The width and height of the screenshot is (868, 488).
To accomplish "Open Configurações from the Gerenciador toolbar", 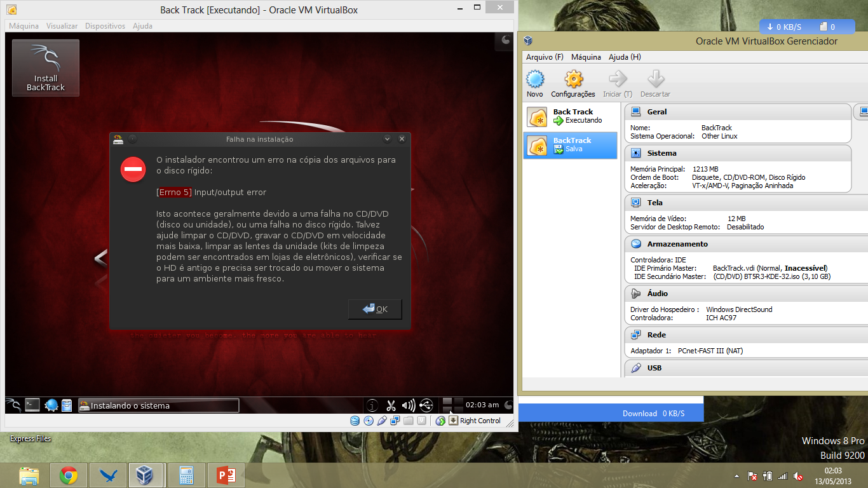I will (x=573, y=84).
